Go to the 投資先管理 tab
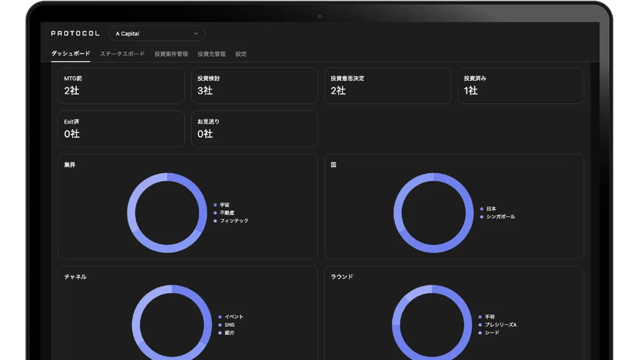 212,54
